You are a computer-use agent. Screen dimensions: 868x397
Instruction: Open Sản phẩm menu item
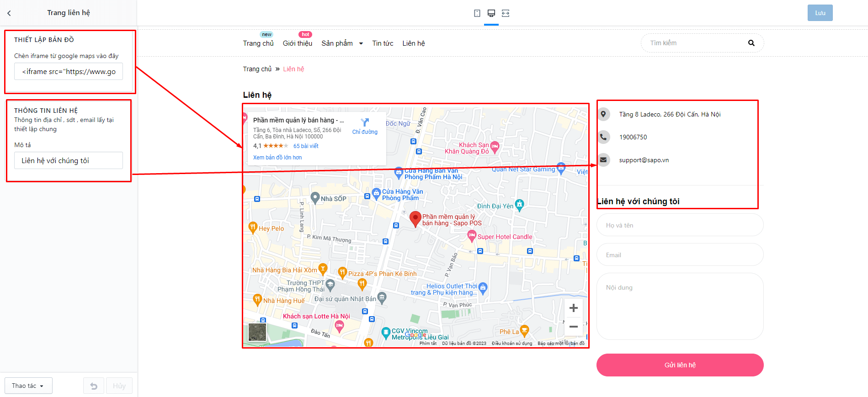pyautogui.click(x=337, y=43)
